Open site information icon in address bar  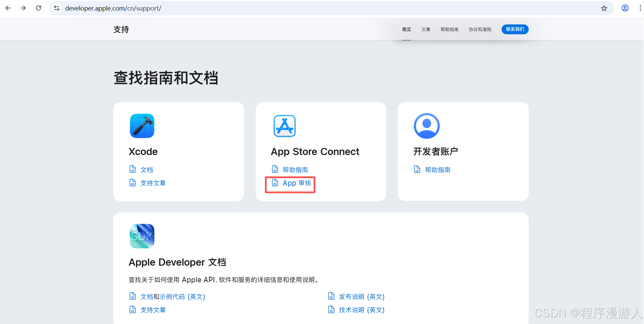point(57,8)
